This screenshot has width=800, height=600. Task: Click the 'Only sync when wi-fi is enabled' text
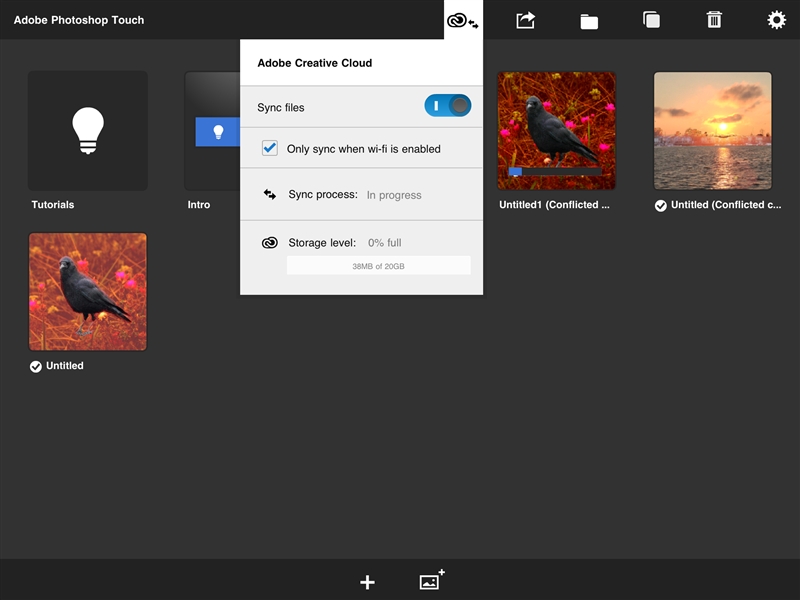click(x=364, y=149)
